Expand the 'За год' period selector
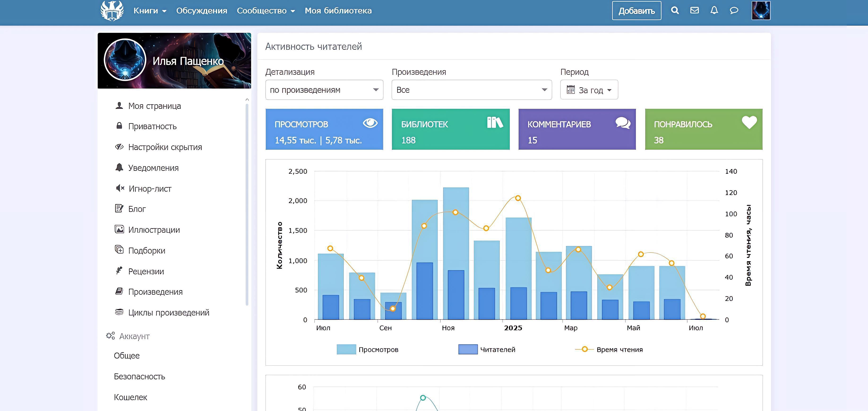The image size is (868, 411). tap(589, 90)
